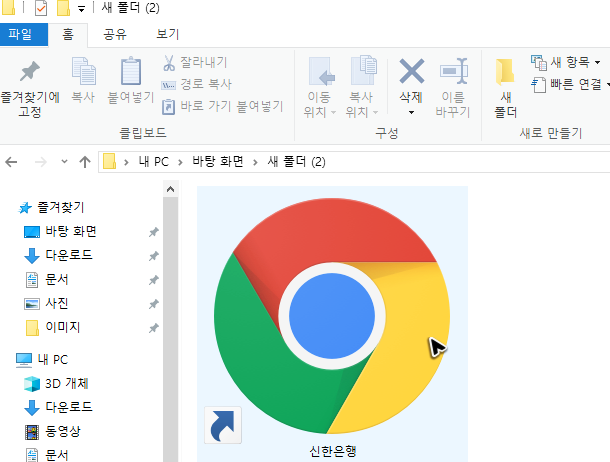The width and height of the screenshot is (610, 462).
Task: Switch to the 보기 (View) tab
Action: pos(167,34)
